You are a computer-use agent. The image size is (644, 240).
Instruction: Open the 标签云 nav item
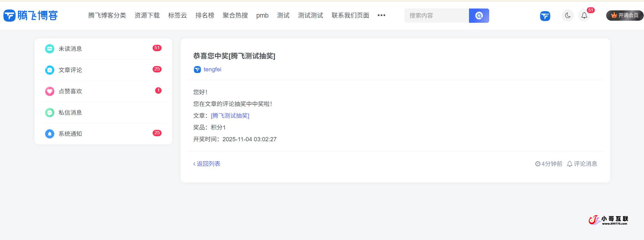pos(178,15)
